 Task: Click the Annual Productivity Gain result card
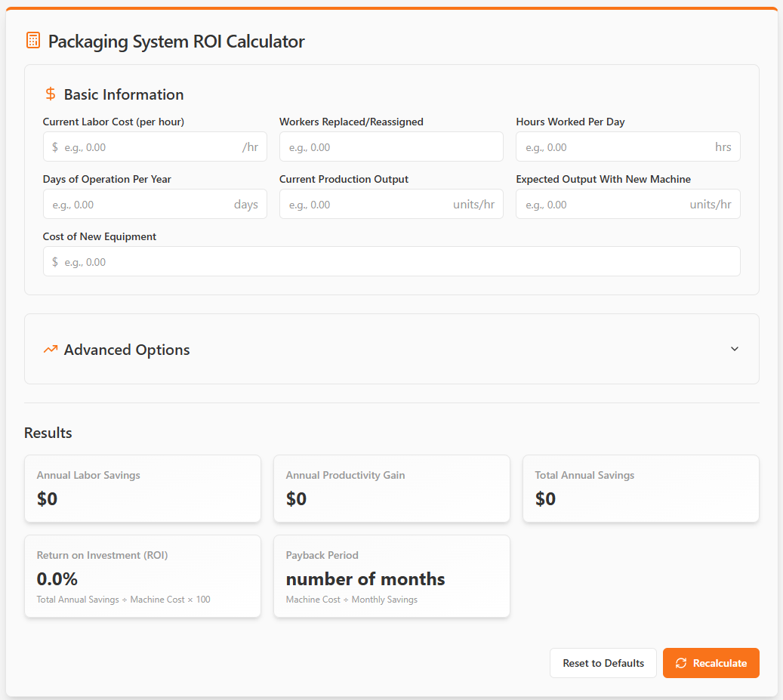[x=391, y=489]
